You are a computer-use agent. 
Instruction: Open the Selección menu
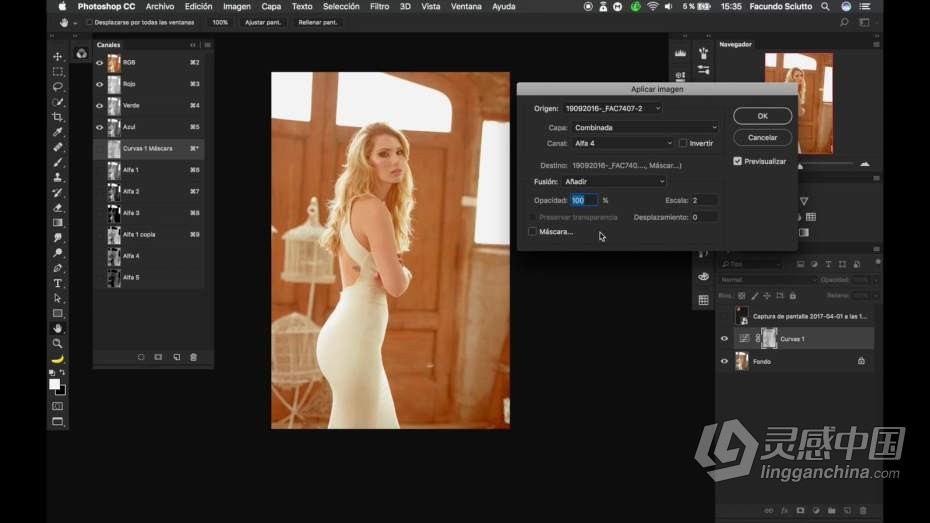point(341,7)
